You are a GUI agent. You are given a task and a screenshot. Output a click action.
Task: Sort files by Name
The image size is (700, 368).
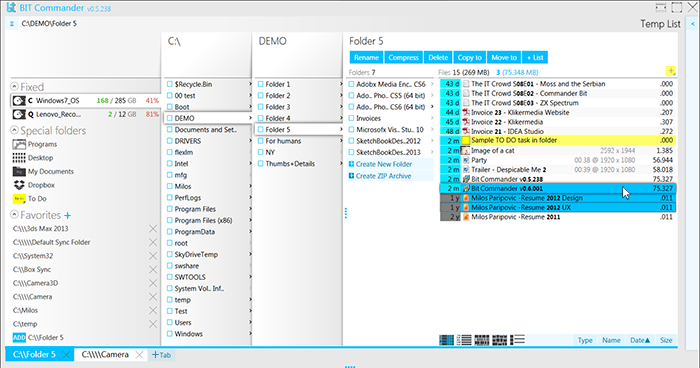(611, 340)
